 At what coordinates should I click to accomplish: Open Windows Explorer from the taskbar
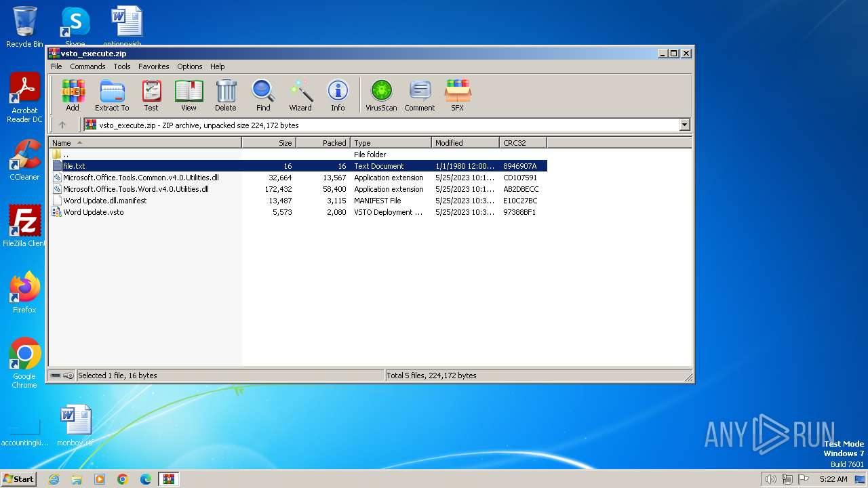[x=77, y=479]
